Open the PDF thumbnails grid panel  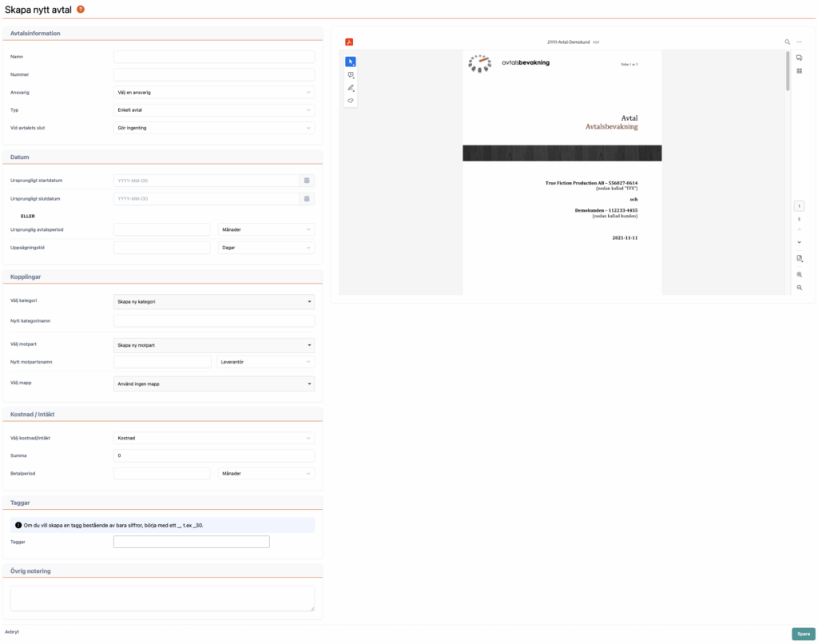point(800,71)
